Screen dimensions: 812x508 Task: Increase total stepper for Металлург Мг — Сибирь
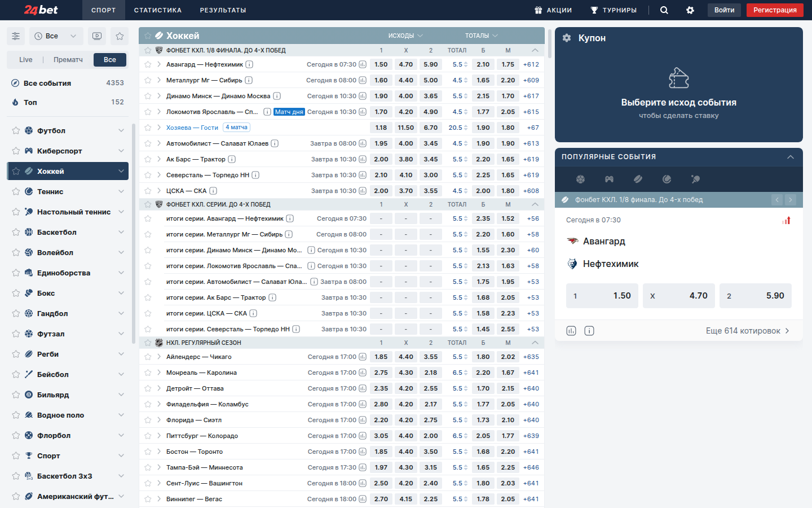click(466, 78)
